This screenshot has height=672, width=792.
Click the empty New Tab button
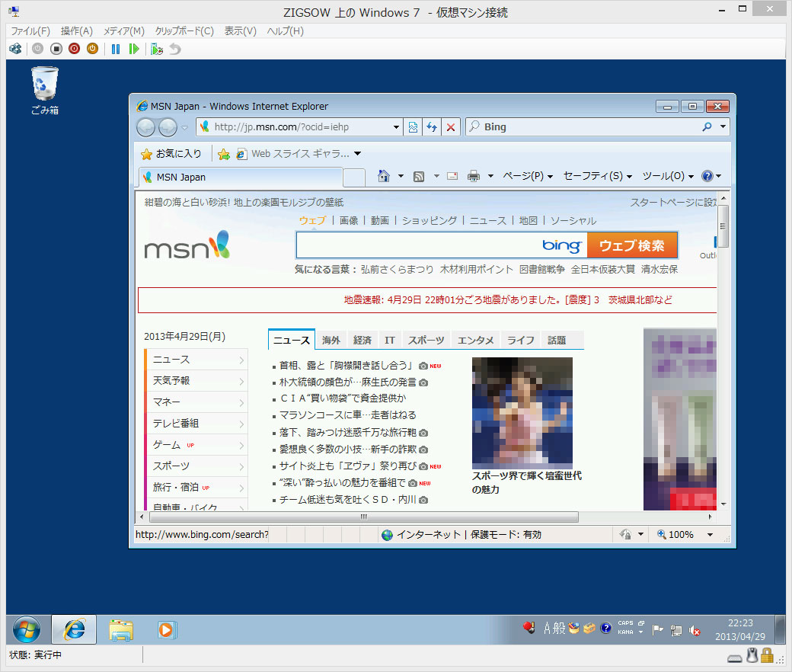coord(354,178)
